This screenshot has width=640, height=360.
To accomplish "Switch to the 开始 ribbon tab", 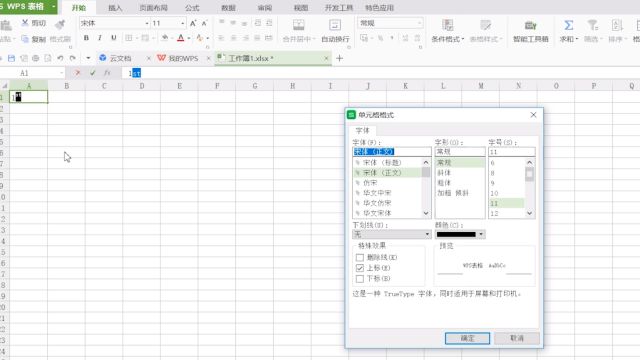I will point(79,8).
